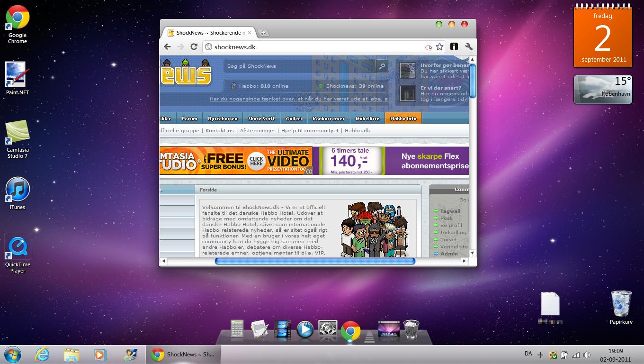Go back using the browser back arrow

pos(167,46)
